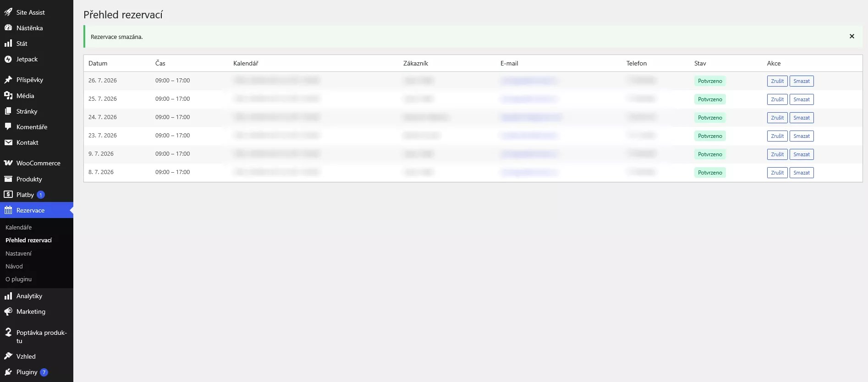Click Smazat for the 8. 7. 2026 reservation
Viewport: 868px width, 382px height.
click(x=802, y=173)
